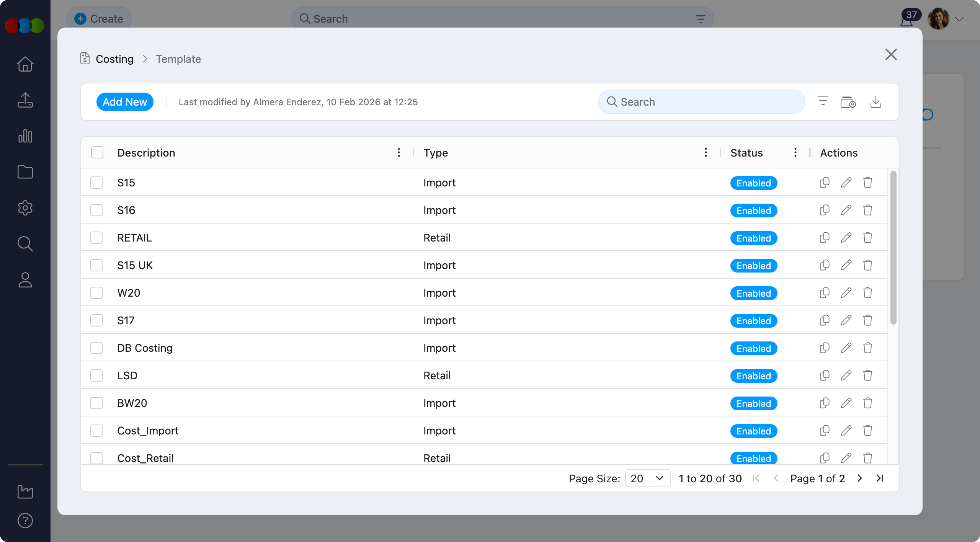Click the template Search field
Screen dimensions: 980x542
coord(701,102)
